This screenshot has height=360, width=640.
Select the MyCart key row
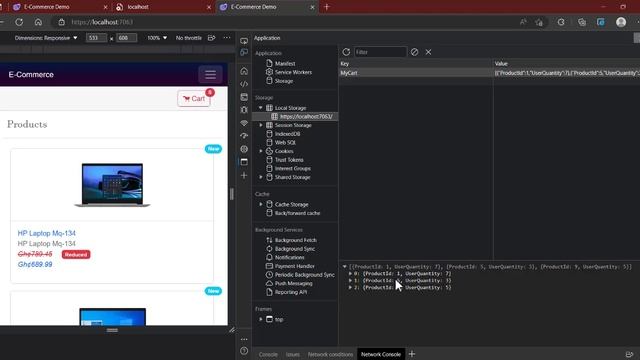416,73
